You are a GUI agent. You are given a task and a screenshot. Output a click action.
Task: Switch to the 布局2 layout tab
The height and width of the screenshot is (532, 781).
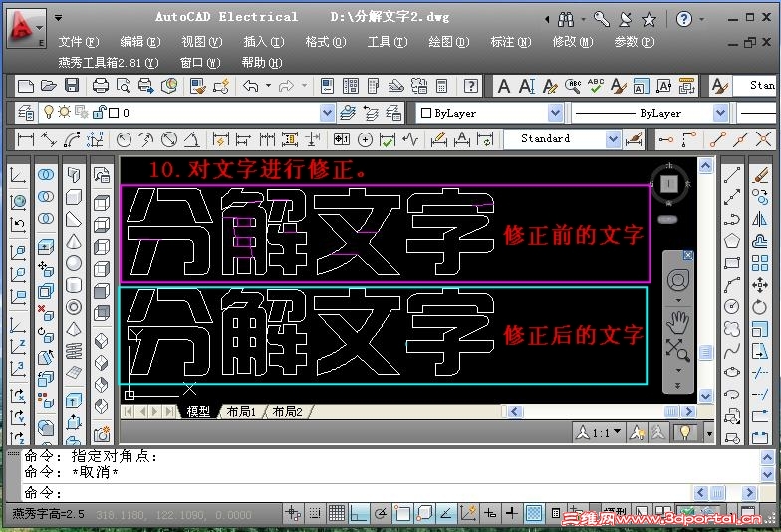tap(287, 412)
